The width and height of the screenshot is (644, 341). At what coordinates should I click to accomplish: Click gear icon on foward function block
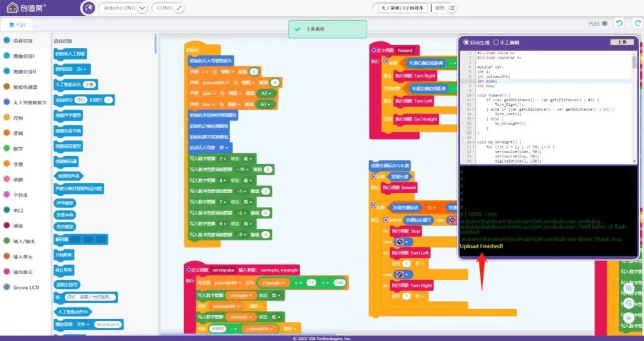pyautogui.click(x=374, y=50)
